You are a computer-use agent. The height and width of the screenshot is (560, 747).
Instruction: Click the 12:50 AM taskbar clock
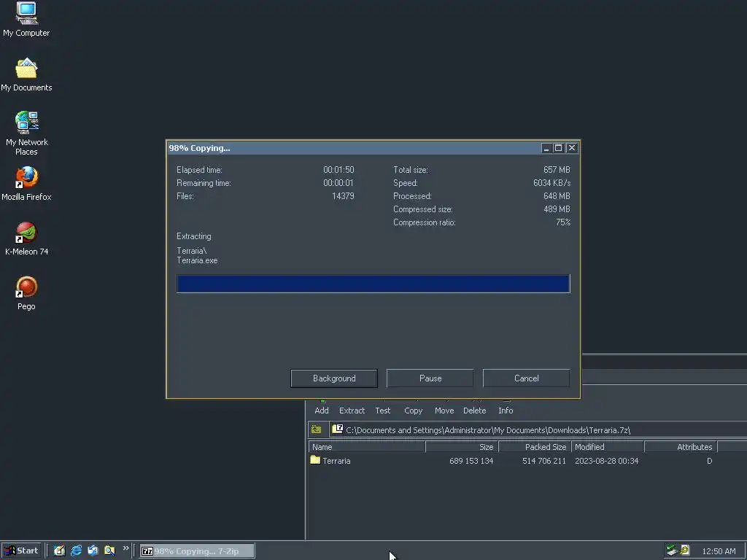[719, 551]
